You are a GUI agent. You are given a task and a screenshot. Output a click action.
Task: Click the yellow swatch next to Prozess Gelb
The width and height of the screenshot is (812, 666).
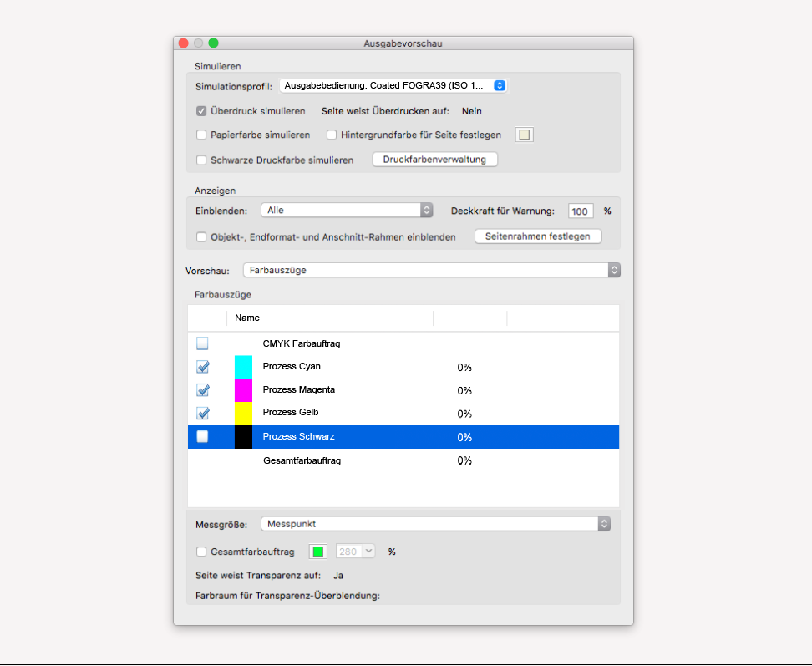click(243, 414)
